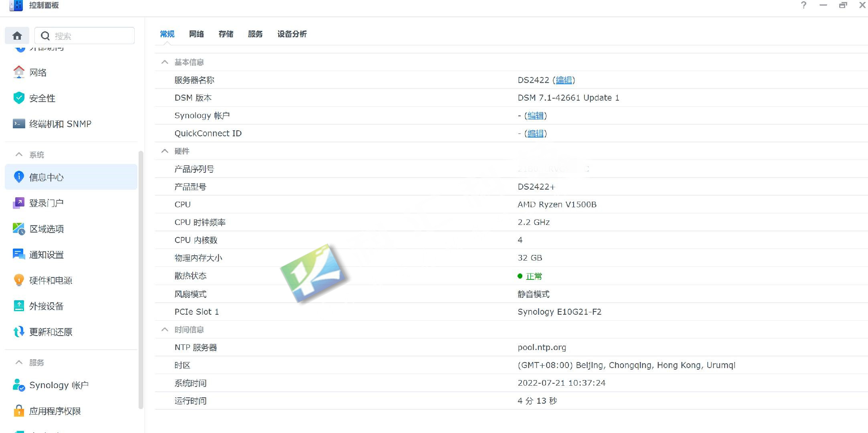Open Synology 帐户 in sidebar
The width and height of the screenshot is (868, 433).
click(71, 385)
